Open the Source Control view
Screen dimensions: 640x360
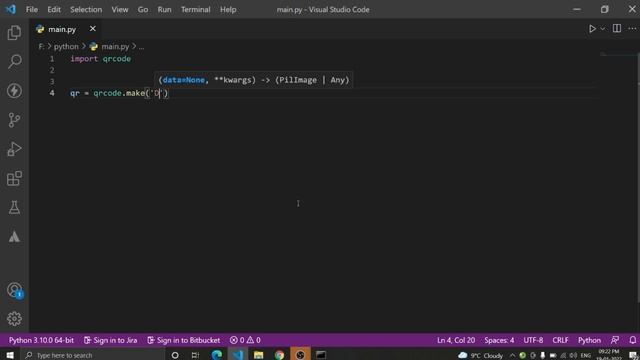click(x=14, y=120)
